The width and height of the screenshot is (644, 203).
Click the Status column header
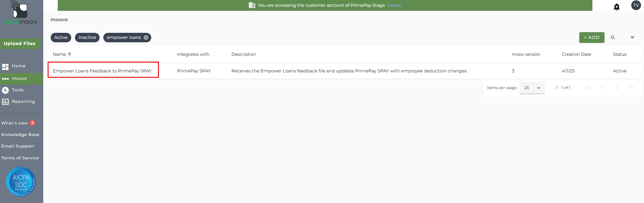[x=620, y=54]
